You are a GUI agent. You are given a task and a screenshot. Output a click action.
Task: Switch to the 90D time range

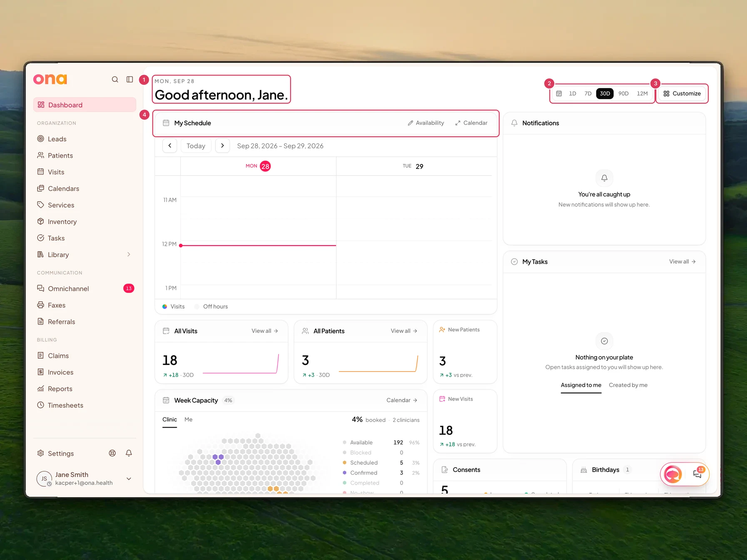click(x=623, y=94)
